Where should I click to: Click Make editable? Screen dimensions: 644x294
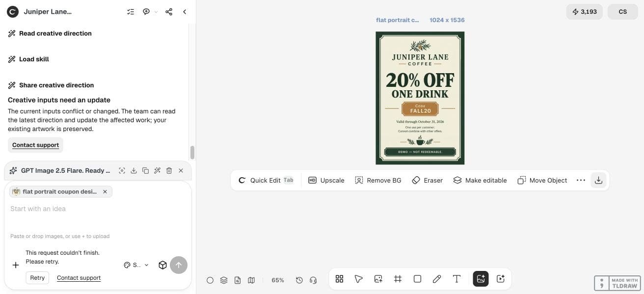click(480, 181)
